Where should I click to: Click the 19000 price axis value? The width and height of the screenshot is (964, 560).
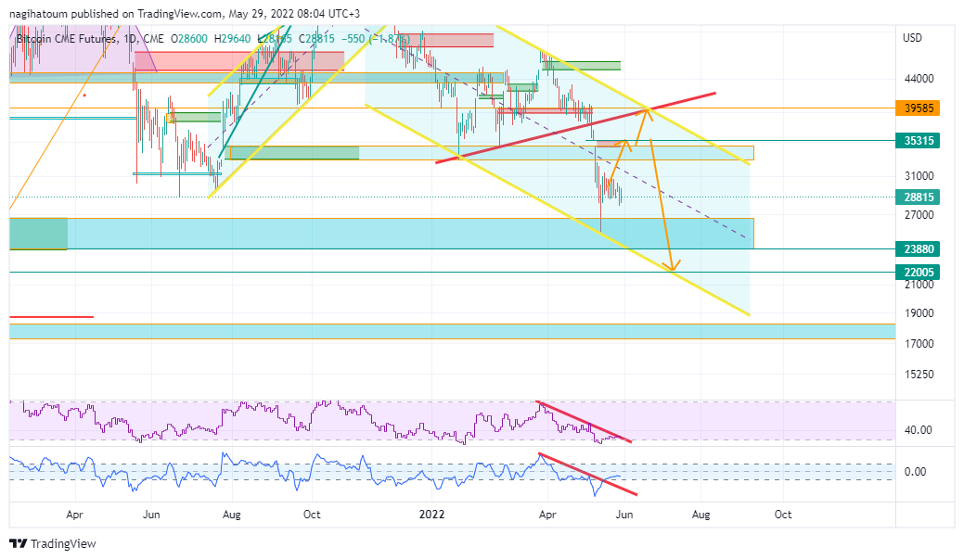919,312
